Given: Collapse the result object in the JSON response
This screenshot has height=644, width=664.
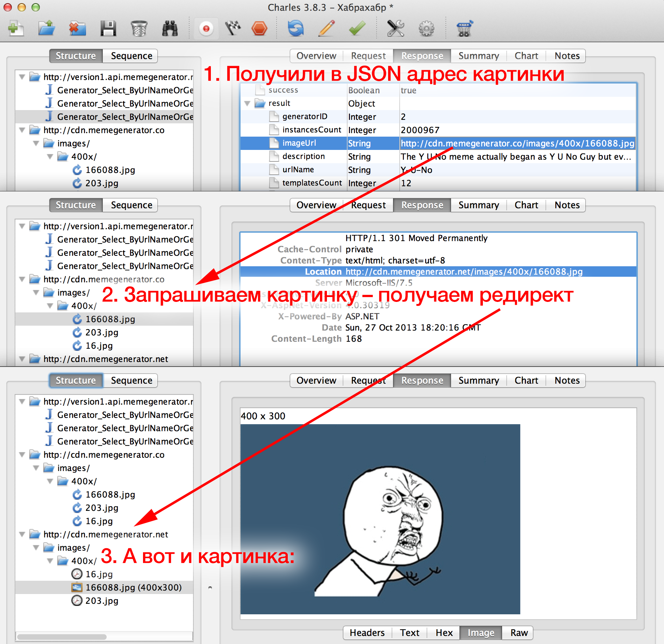Looking at the screenshot, I should (248, 103).
